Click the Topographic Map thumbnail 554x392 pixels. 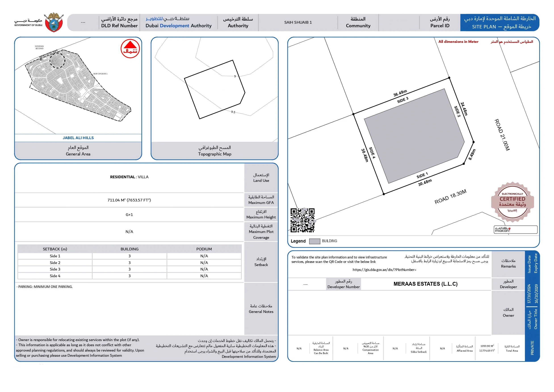[214, 89]
